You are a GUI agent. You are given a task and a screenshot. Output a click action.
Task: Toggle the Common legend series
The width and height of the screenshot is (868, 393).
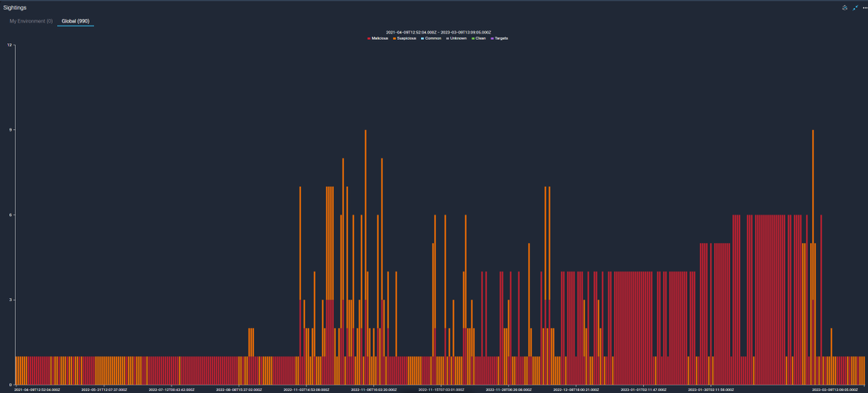431,38
